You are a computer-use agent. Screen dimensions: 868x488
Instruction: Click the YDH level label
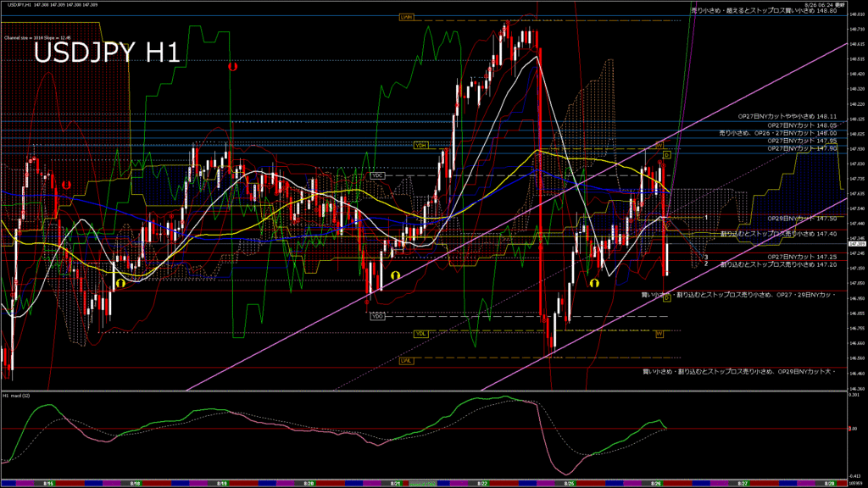[x=420, y=146]
